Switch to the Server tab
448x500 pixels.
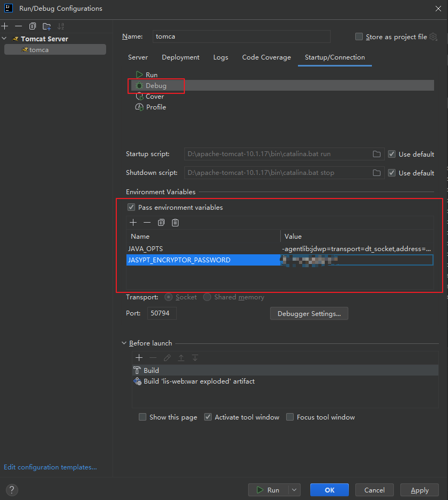tap(138, 57)
